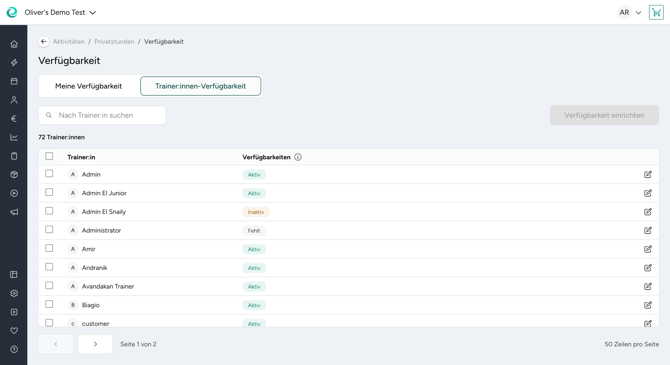Check the Admin row checkbox
The height and width of the screenshot is (365, 670).
point(49,174)
